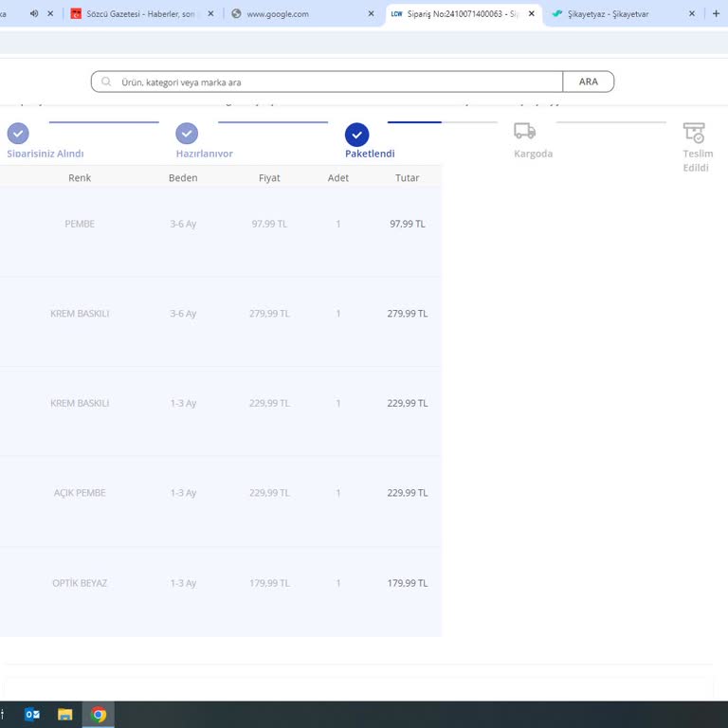Click the AÇIK PEMBE color cell
The image size is (728, 728).
point(80,493)
